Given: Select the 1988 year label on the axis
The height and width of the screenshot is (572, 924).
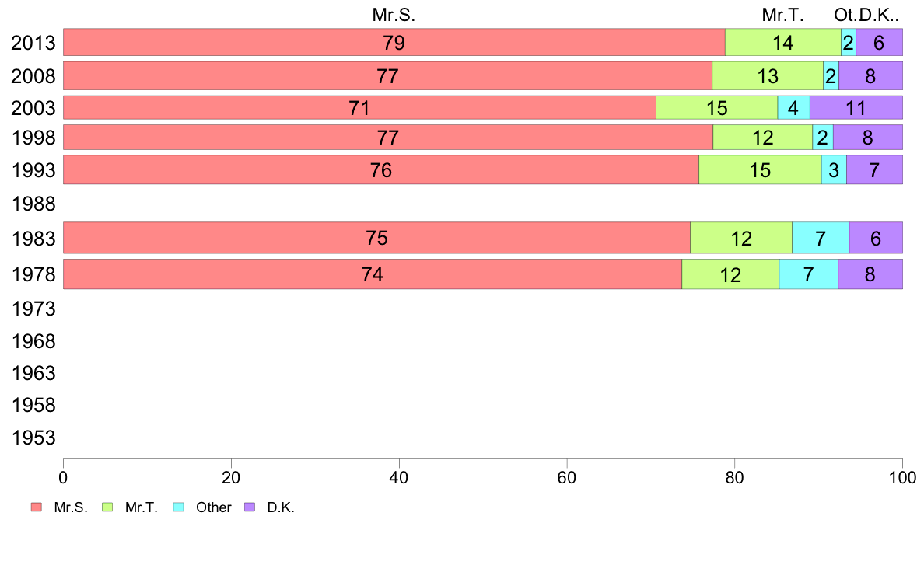Looking at the screenshot, I should pyautogui.click(x=33, y=204).
